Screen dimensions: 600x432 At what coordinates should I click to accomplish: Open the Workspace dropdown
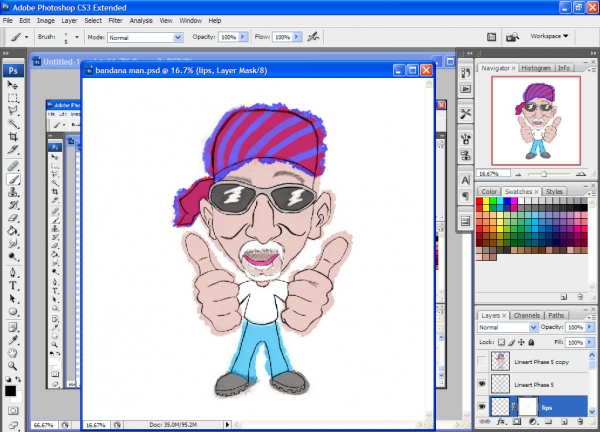click(549, 36)
